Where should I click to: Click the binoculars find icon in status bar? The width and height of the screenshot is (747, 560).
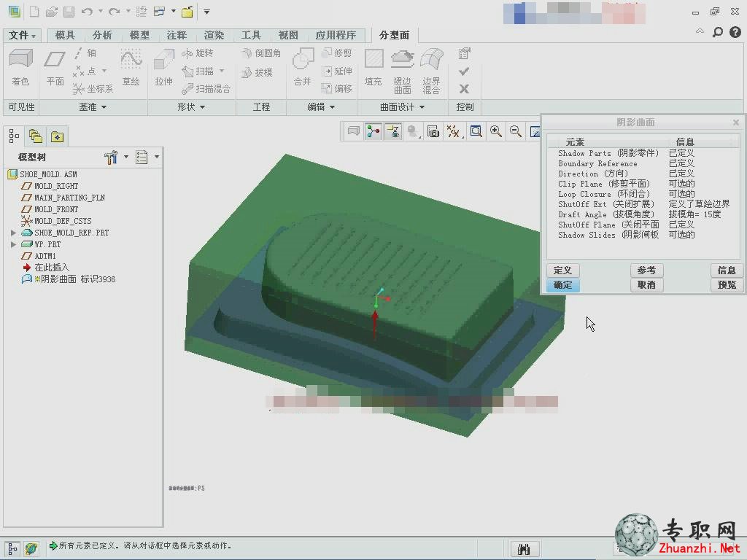[524, 550]
